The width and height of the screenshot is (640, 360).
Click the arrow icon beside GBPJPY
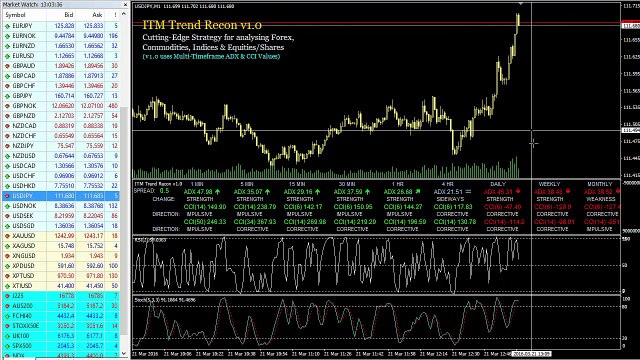click(7, 96)
